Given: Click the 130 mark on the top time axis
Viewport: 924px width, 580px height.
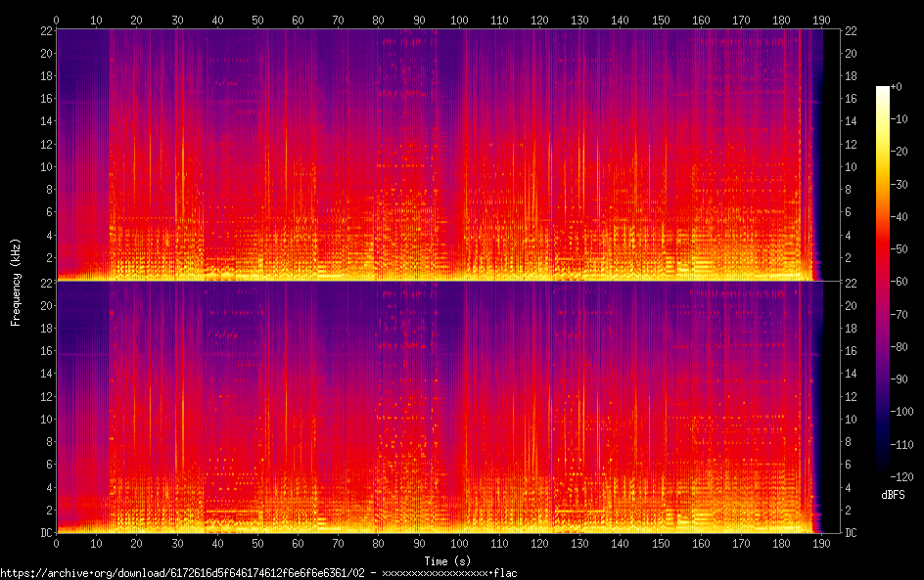Looking at the screenshot, I should click(x=580, y=20).
